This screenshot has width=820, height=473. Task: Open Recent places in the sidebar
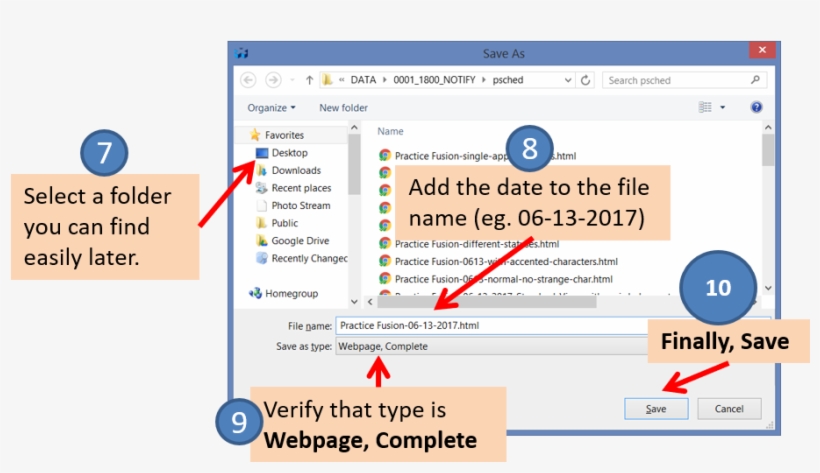tap(301, 188)
